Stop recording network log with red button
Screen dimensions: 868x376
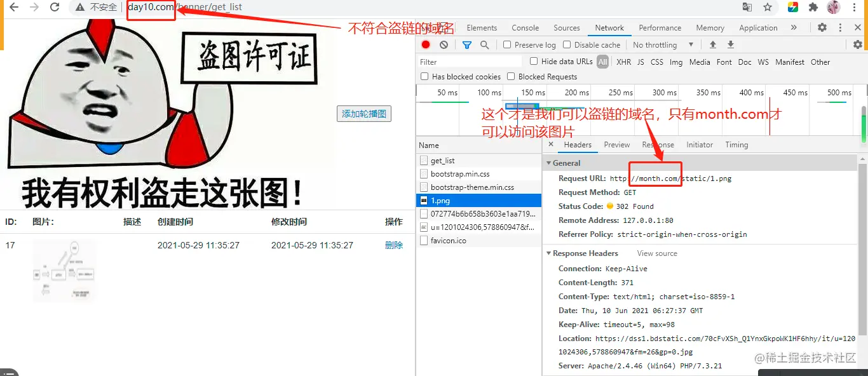click(426, 45)
